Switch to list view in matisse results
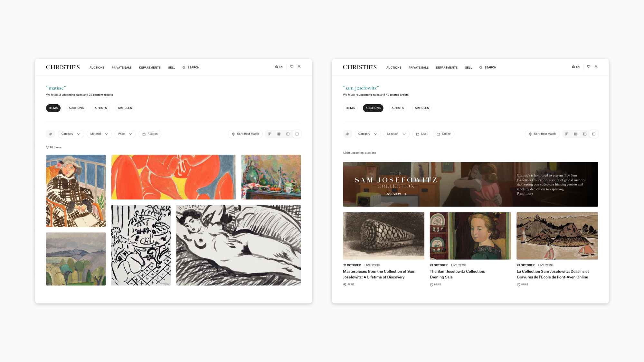This screenshot has height=362, width=644. (270, 134)
